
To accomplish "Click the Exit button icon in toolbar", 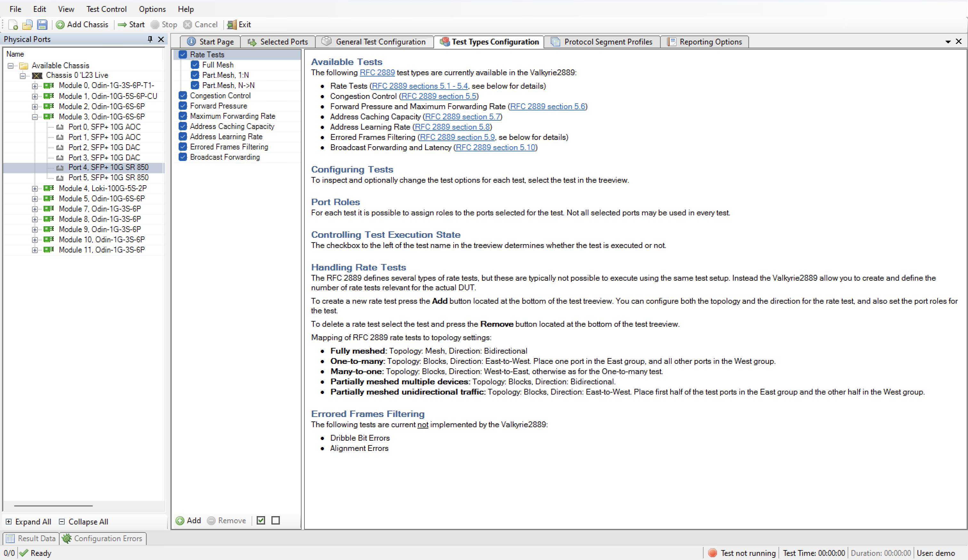I will [x=232, y=25].
